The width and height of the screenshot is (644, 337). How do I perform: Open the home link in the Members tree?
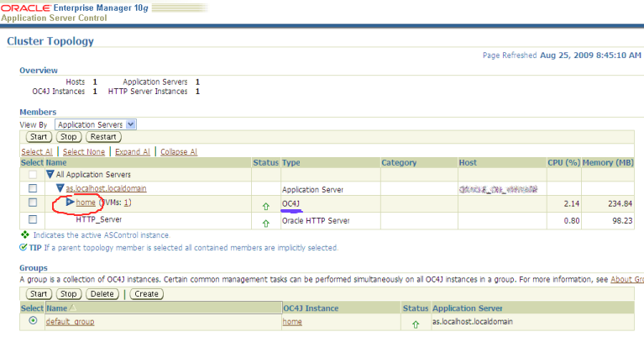pyautogui.click(x=86, y=203)
